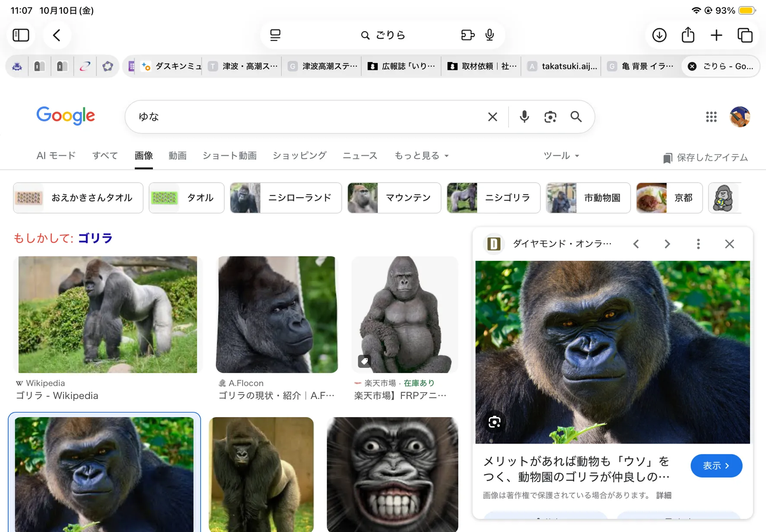This screenshot has width=766, height=532.
Task: Filter by ニシローランド chip
Action: 286,198
